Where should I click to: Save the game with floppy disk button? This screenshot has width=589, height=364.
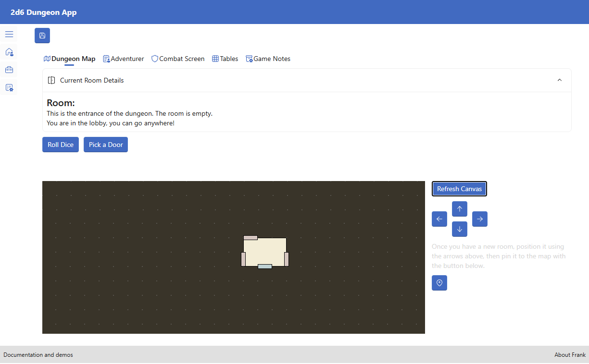pyautogui.click(x=42, y=36)
